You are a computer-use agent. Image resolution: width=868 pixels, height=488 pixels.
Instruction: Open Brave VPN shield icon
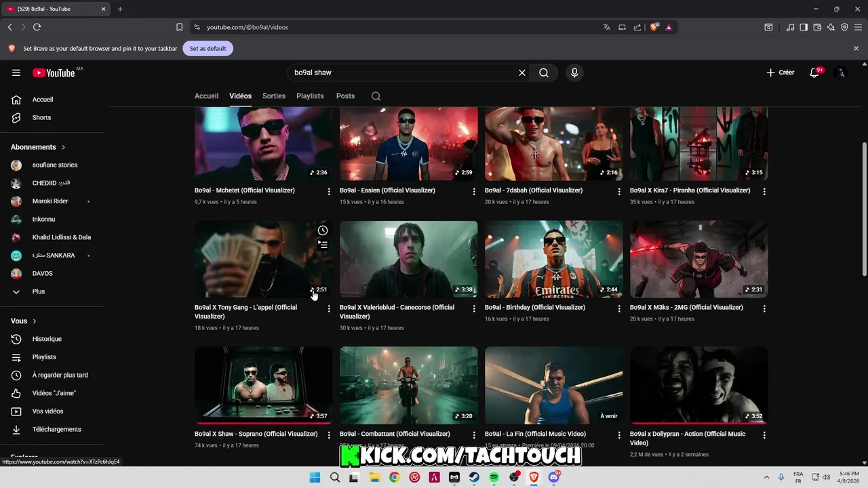coord(844,27)
